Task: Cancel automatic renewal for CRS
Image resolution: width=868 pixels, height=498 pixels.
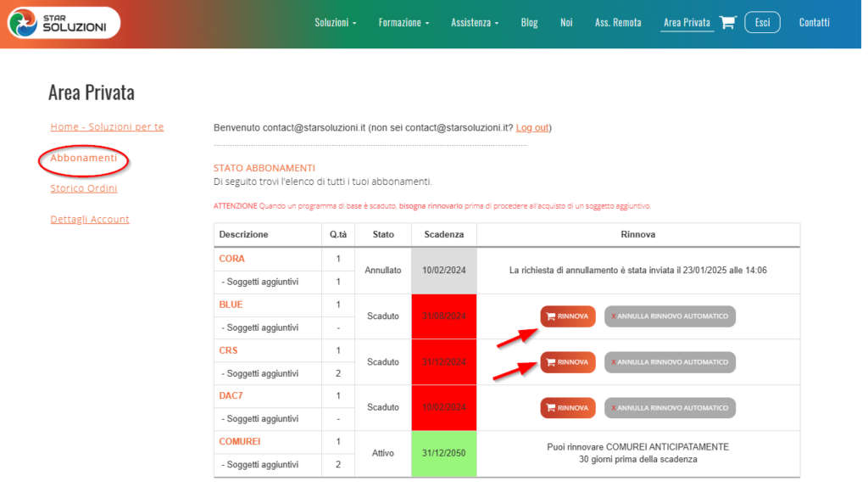Action: tap(670, 362)
